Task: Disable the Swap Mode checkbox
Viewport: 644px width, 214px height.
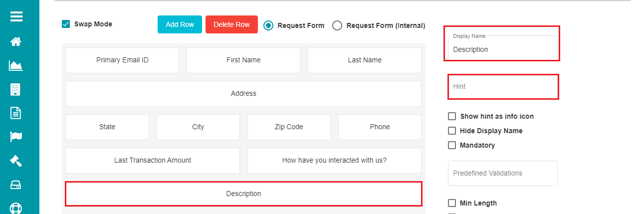Action: click(x=66, y=24)
